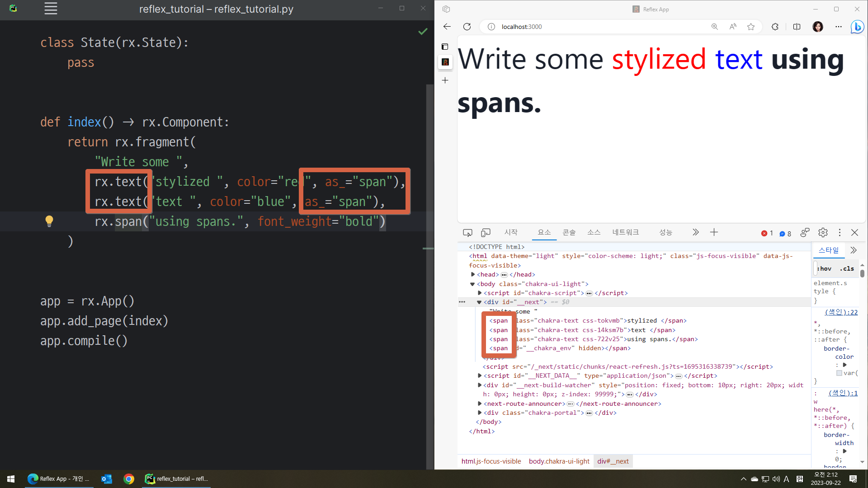Click the favorites star icon
Screen dimensions: 868x488
click(x=751, y=27)
